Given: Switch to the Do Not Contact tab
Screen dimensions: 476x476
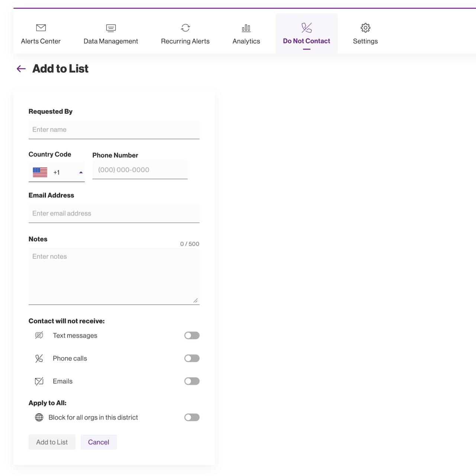Looking at the screenshot, I should (x=306, y=34).
